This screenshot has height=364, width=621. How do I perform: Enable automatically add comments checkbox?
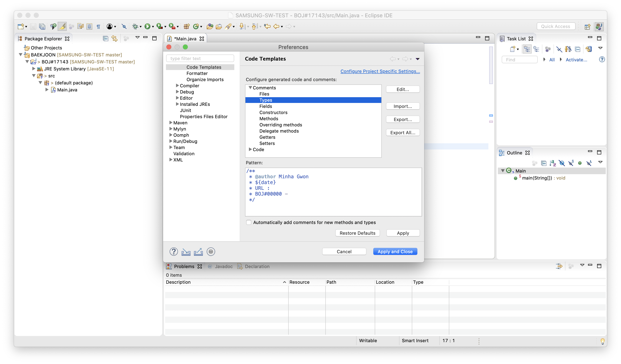tap(249, 222)
